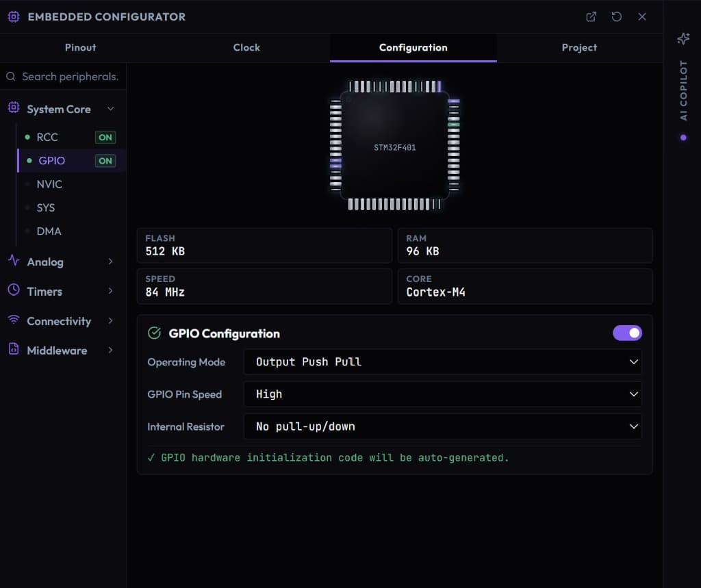701x588 pixels.
Task: Click the FLASH 512 KB info card
Action: point(265,246)
